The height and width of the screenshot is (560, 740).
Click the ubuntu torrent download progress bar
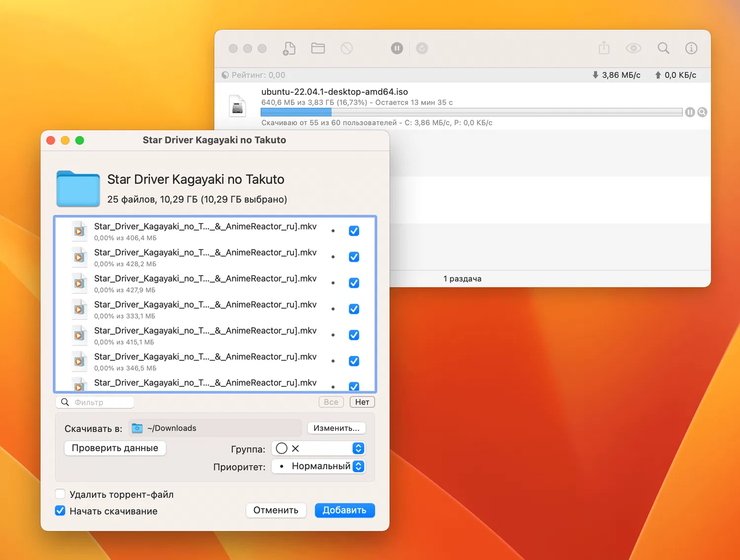click(471, 112)
